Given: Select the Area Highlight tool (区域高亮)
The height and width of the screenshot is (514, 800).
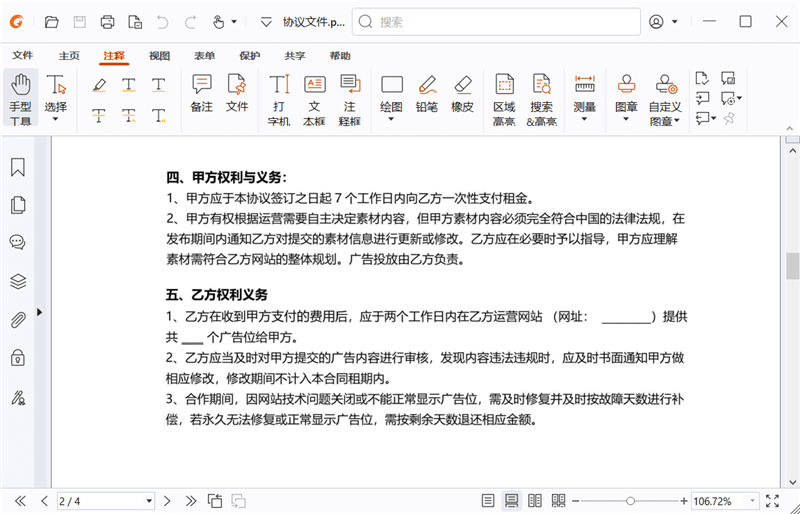Looking at the screenshot, I should (504, 100).
